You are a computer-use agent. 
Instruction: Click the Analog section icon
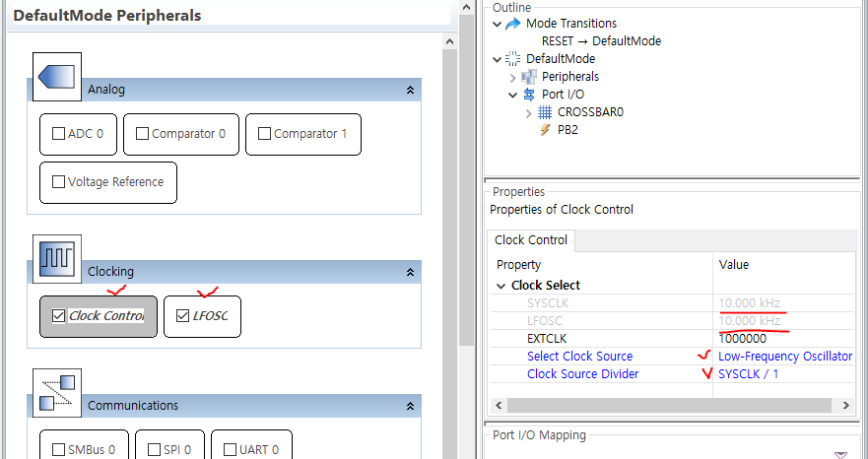pos(57,77)
